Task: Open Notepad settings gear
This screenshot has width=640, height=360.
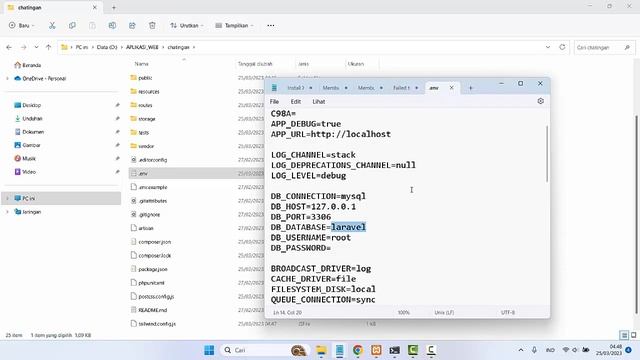Action: point(540,101)
